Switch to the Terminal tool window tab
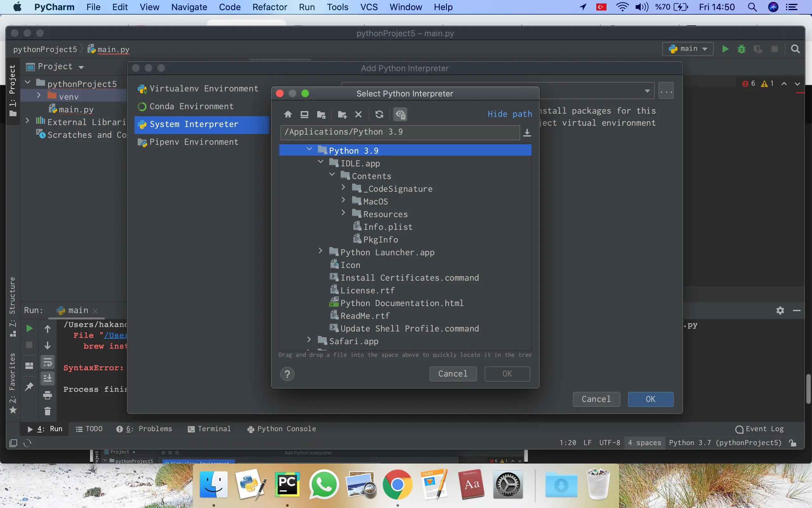The image size is (812, 508). tap(209, 429)
